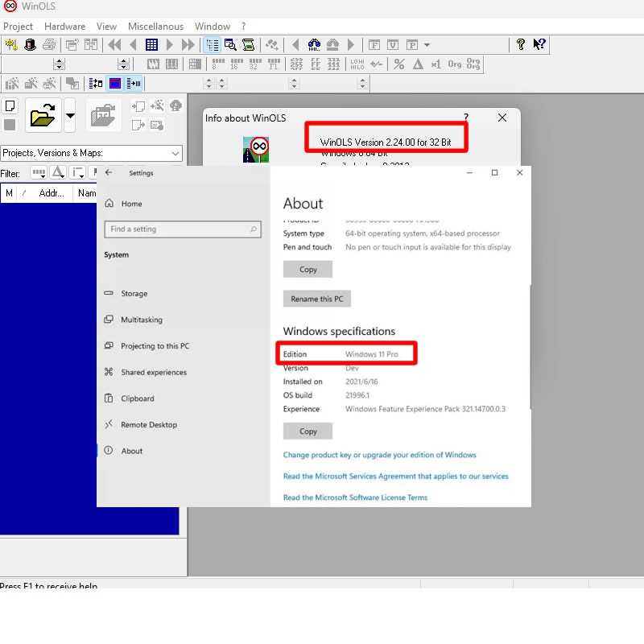Click the yellow scroll icon in toolbar

(248, 44)
